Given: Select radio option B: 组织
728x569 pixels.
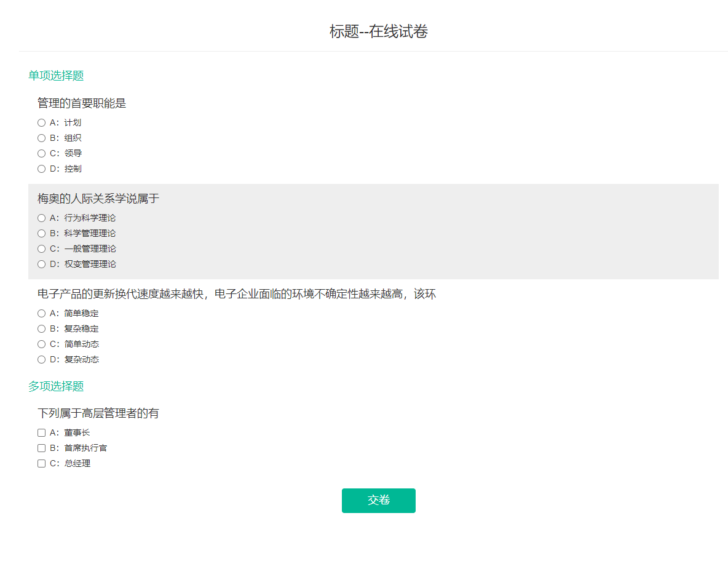Looking at the screenshot, I should click(x=41, y=138).
